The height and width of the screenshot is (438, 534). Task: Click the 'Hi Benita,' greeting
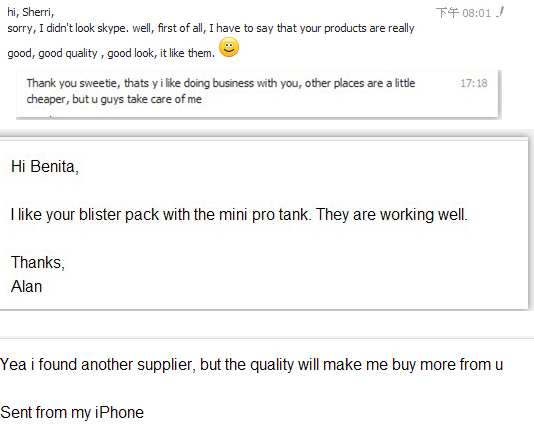click(45, 167)
